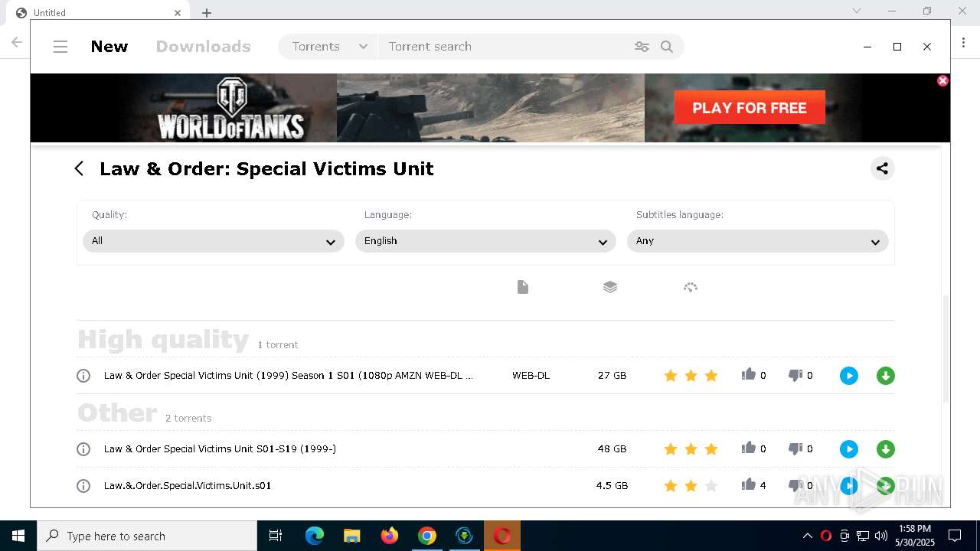Click the 27 GB size value

pos(612,376)
